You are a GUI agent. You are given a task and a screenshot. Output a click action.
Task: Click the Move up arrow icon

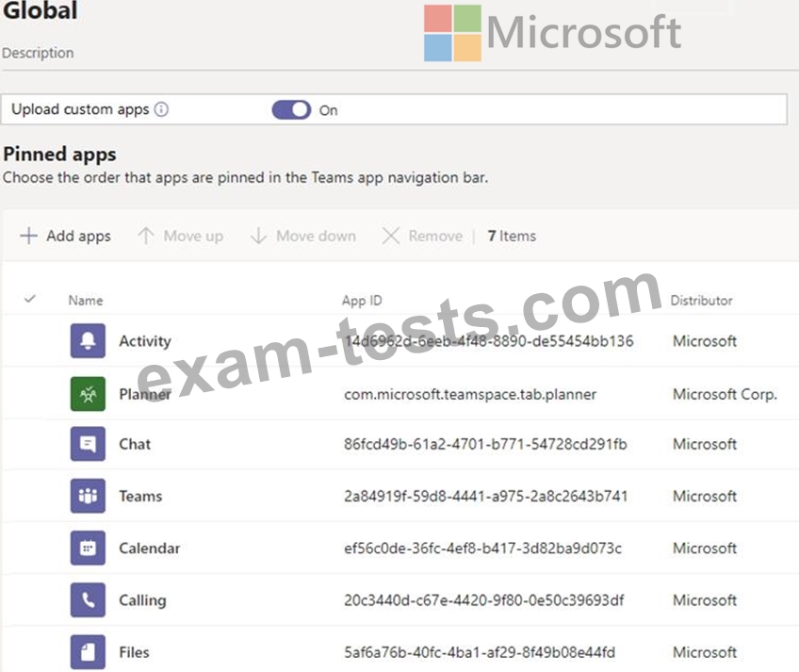click(x=146, y=236)
